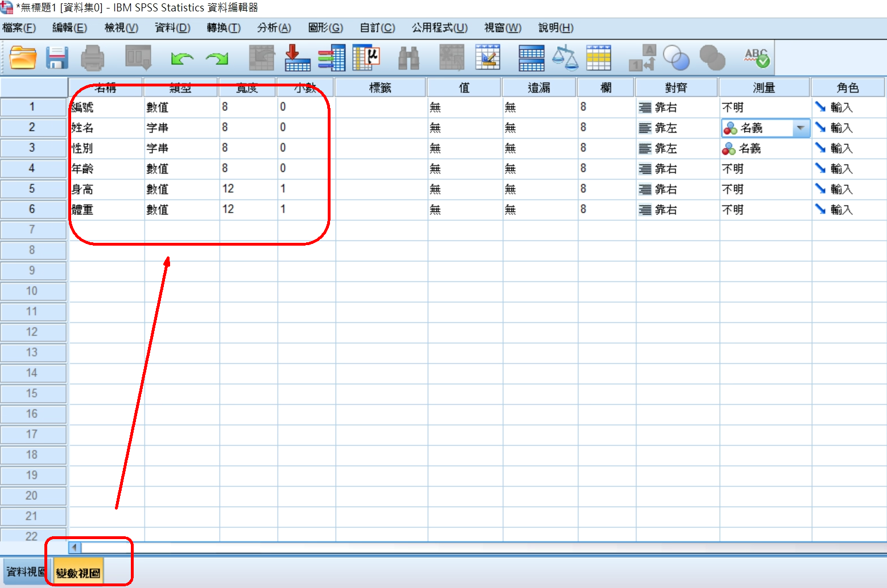Click the Open data document folder icon
Image resolution: width=887 pixels, height=588 pixels.
tap(23, 58)
